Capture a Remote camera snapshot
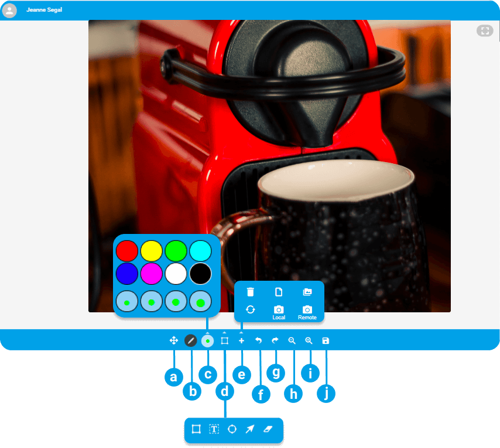 307,312
